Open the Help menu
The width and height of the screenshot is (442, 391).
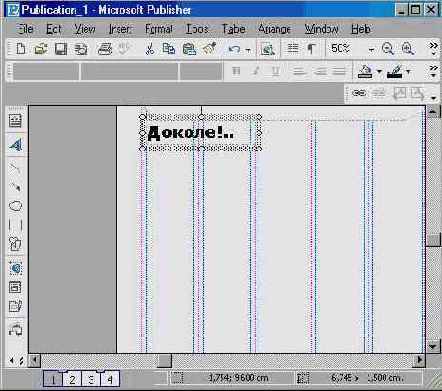(361, 29)
